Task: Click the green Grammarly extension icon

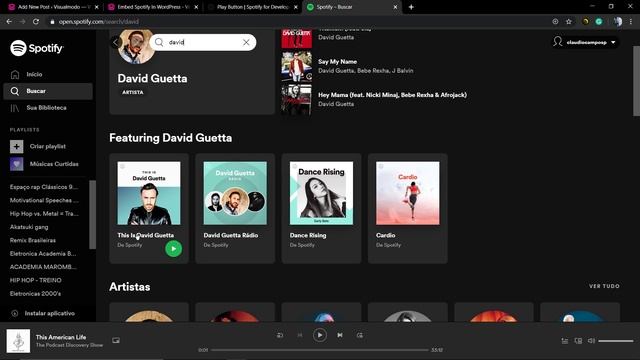Action: (599, 21)
